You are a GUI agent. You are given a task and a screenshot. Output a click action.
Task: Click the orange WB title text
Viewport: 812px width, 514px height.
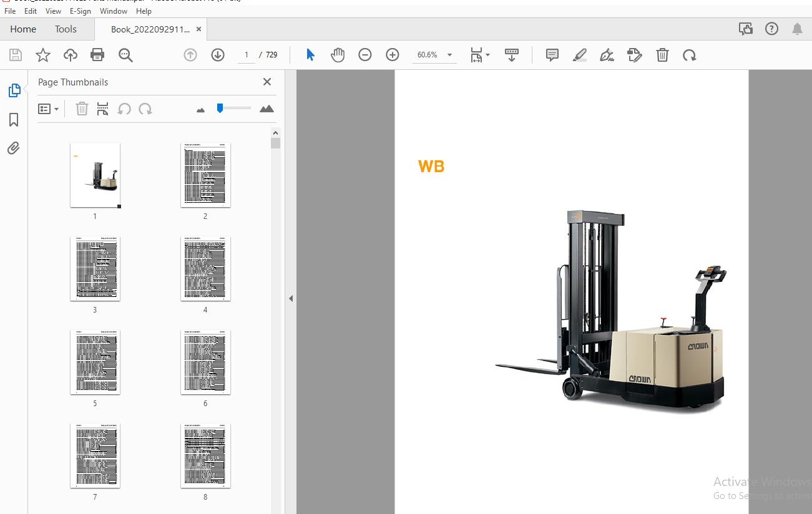click(431, 167)
